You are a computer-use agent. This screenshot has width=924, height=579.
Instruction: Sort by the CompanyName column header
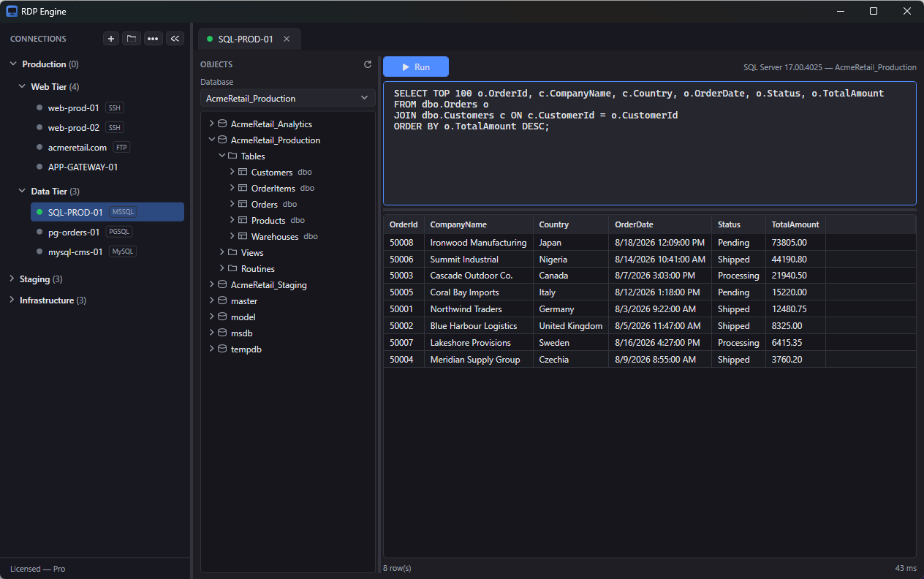click(x=478, y=224)
